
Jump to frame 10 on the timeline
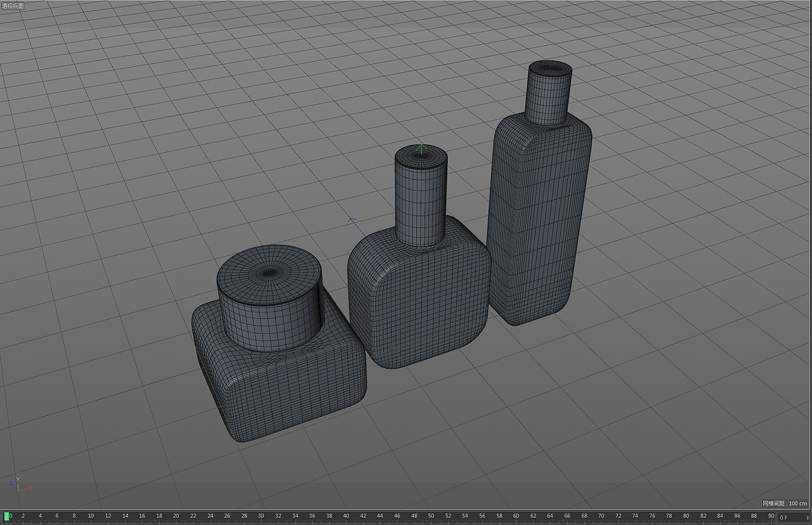(x=91, y=516)
